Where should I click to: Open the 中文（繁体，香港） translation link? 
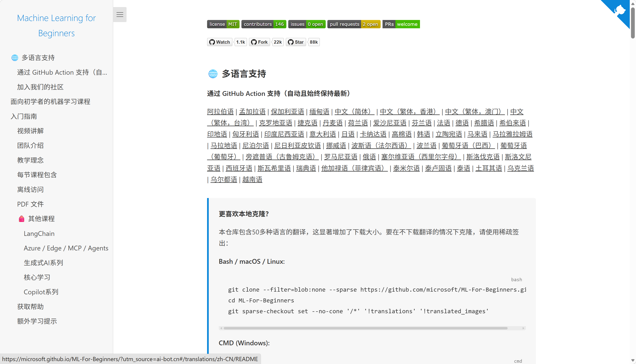pyautogui.click(x=410, y=111)
